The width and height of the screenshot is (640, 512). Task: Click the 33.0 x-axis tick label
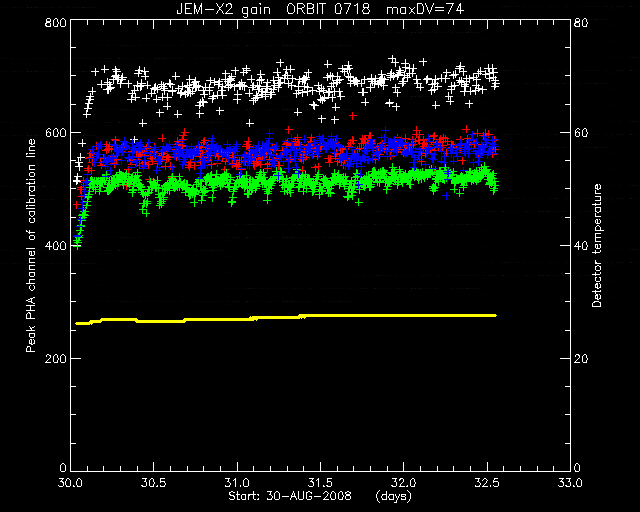click(x=570, y=483)
